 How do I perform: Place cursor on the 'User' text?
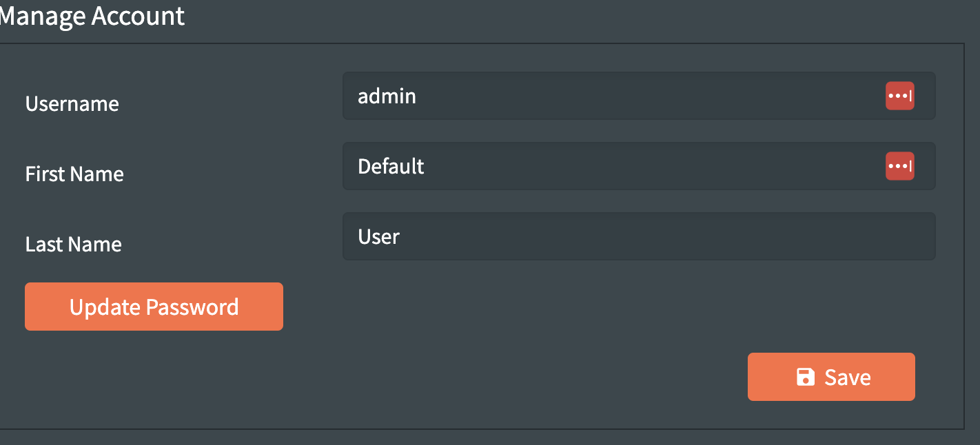click(x=378, y=237)
